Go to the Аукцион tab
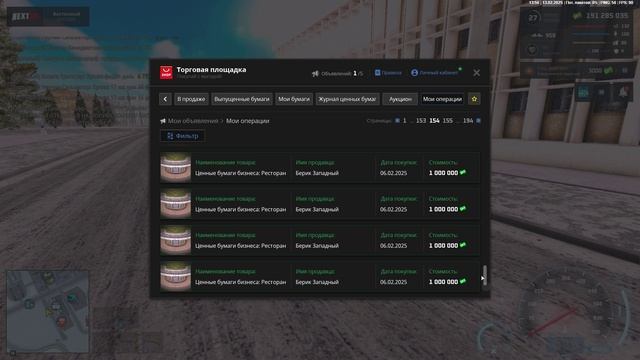Viewport: 640px width, 360px height. (400, 99)
